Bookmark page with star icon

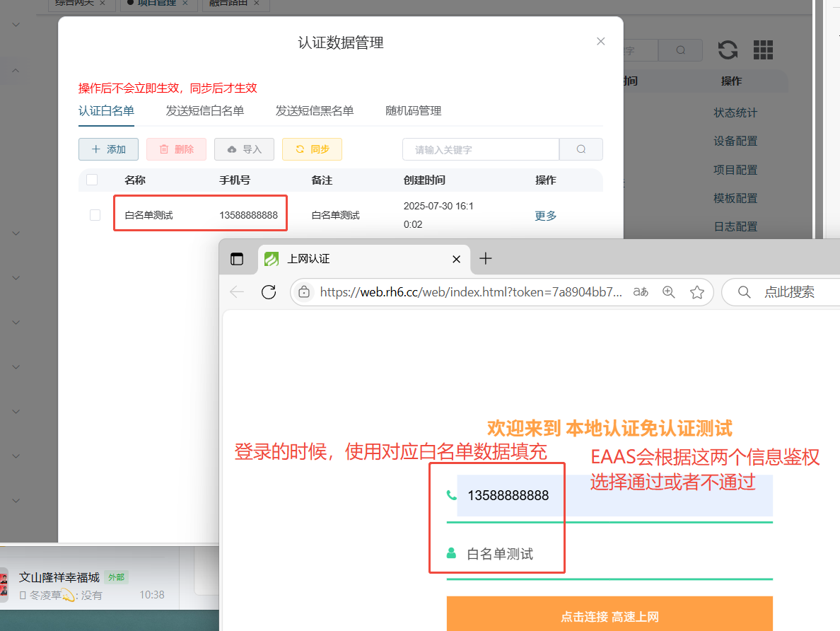tap(697, 292)
